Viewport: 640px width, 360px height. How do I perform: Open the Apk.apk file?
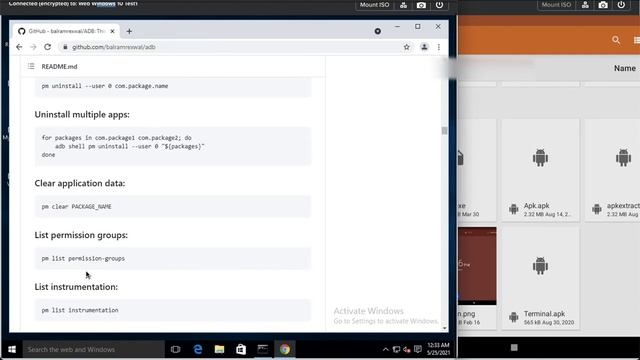click(x=540, y=170)
